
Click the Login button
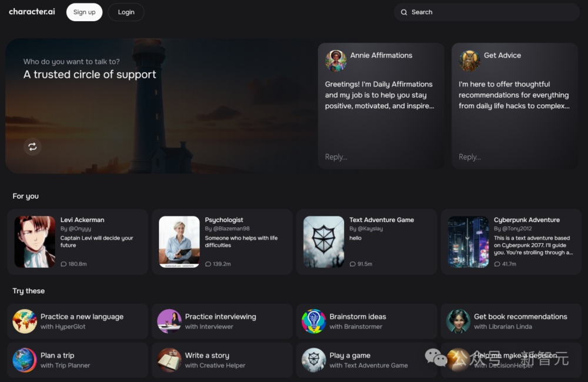(x=126, y=12)
